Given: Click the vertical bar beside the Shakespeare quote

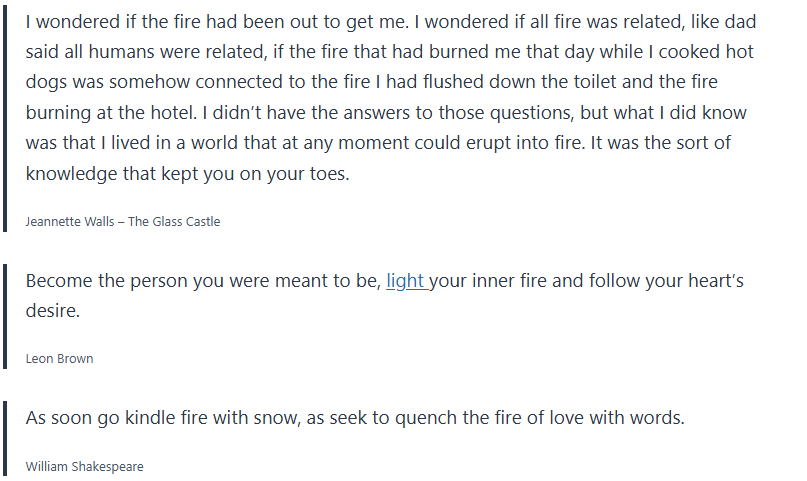Looking at the screenshot, I should coord(5,436).
